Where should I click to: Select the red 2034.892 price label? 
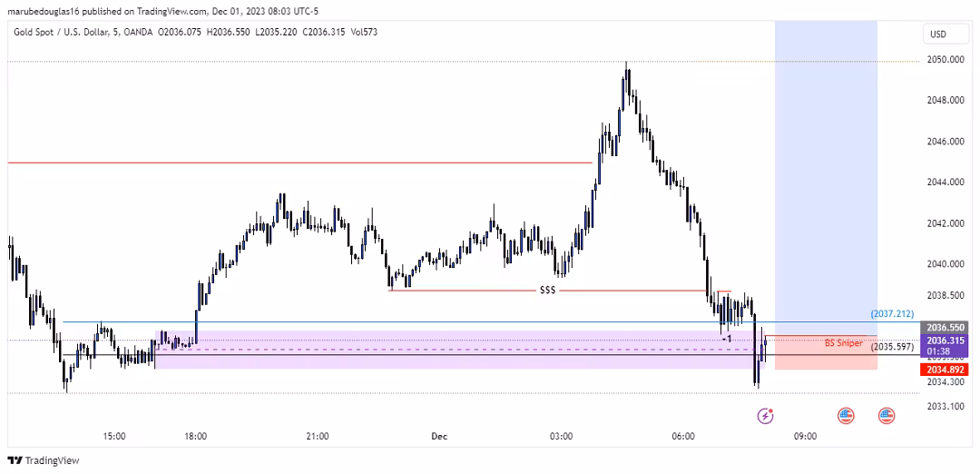tap(945, 370)
